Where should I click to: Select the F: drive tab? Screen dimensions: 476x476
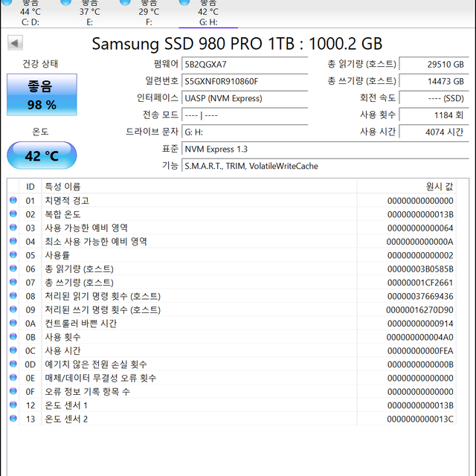149,13
